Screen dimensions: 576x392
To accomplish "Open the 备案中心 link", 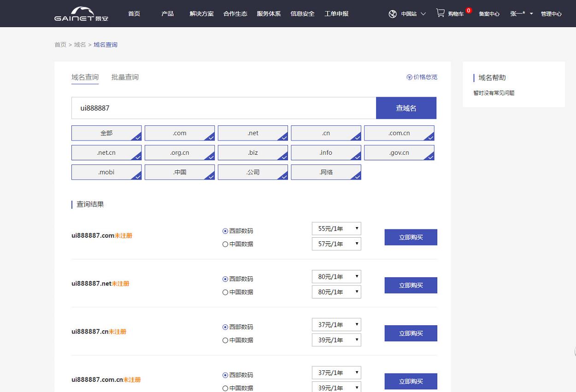I will click(489, 14).
